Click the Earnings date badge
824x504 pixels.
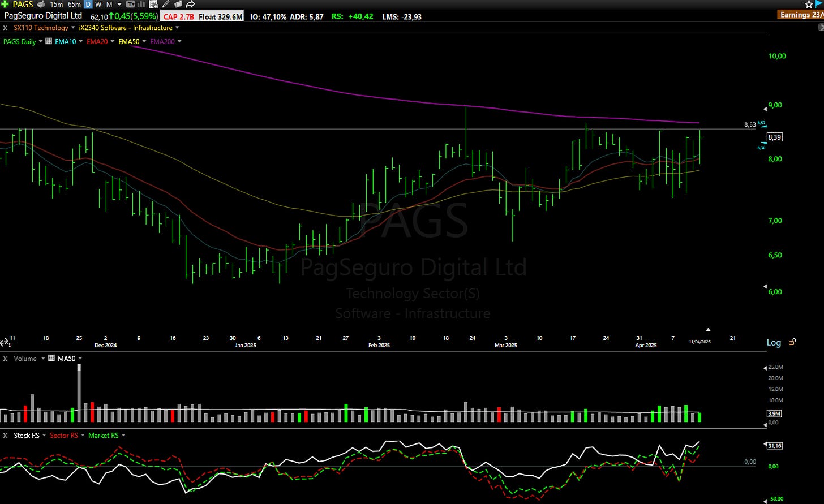pos(801,15)
